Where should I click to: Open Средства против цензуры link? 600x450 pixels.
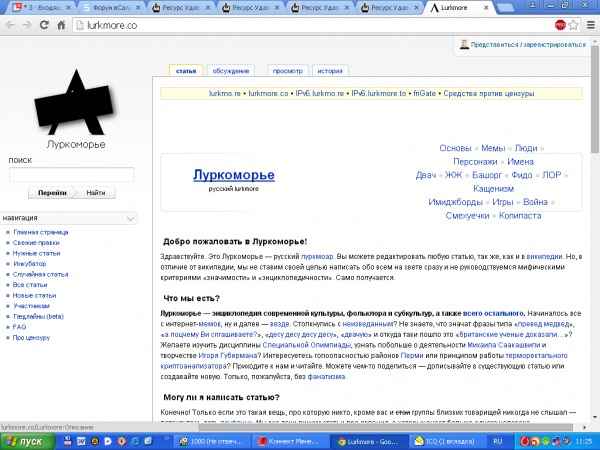click(489, 93)
